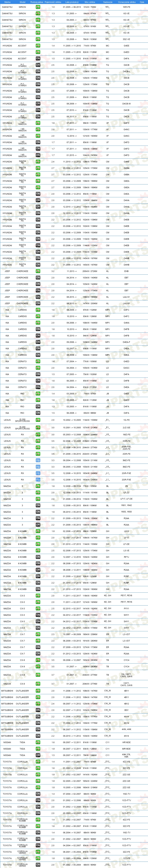148x868 pixels.
Task: Click the Moc silnika column header
Action: [x=90, y=2]
